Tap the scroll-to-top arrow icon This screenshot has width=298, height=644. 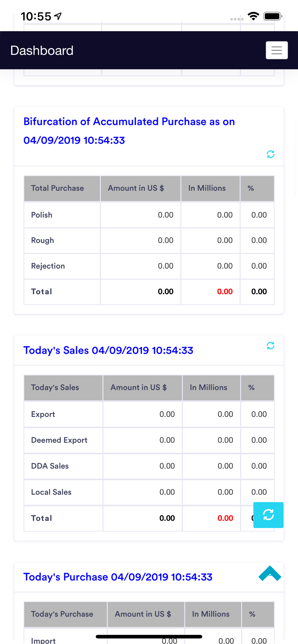pos(270,573)
